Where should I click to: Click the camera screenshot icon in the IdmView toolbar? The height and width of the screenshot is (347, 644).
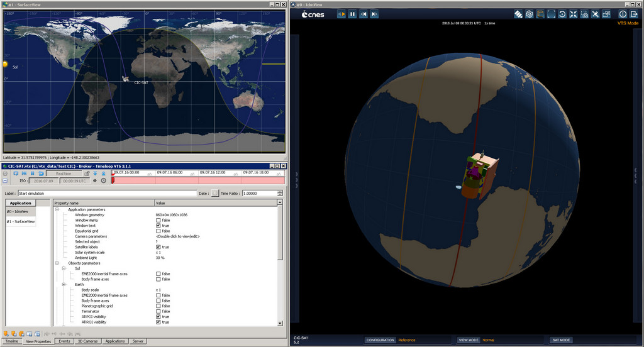pos(584,14)
